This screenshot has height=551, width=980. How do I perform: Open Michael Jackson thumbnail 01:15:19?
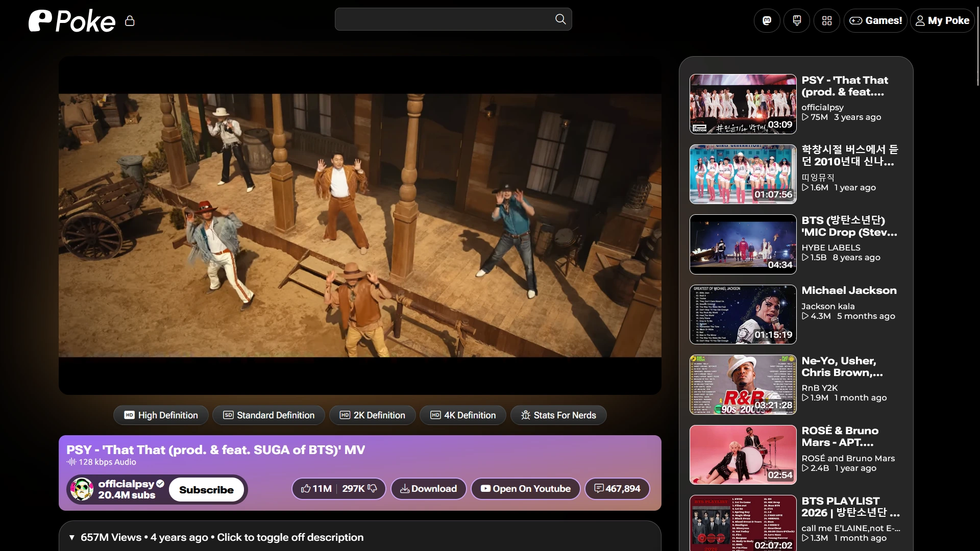tap(743, 314)
